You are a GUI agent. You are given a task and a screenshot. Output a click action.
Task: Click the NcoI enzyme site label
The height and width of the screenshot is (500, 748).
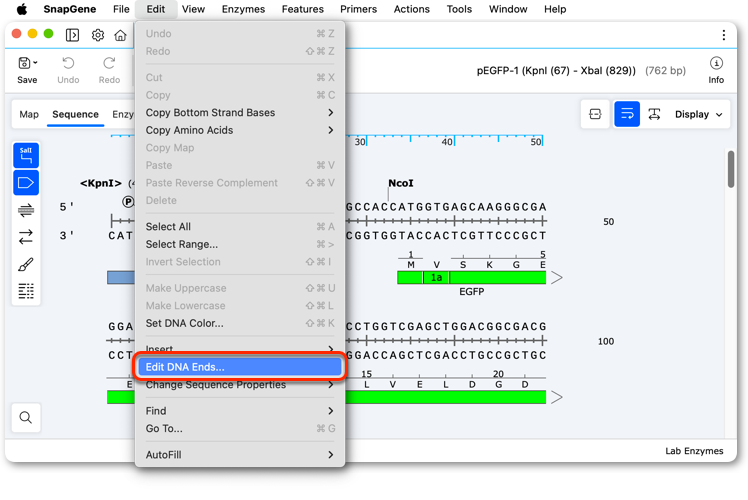pyautogui.click(x=401, y=183)
